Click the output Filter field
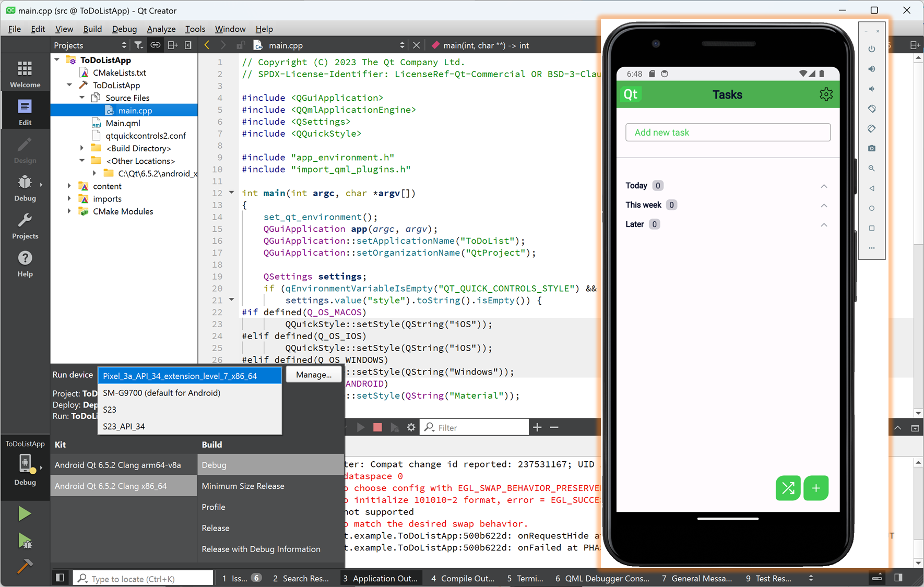 pyautogui.click(x=475, y=427)
